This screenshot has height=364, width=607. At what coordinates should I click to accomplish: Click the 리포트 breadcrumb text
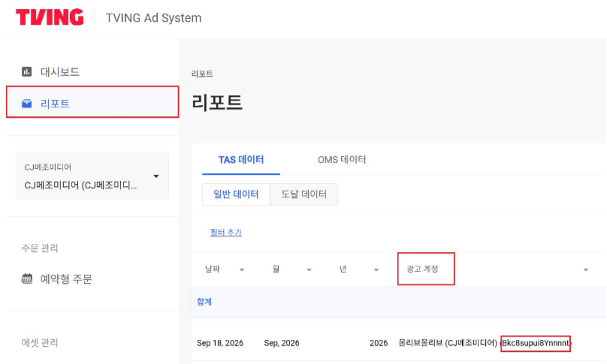(x=203, y=74)
